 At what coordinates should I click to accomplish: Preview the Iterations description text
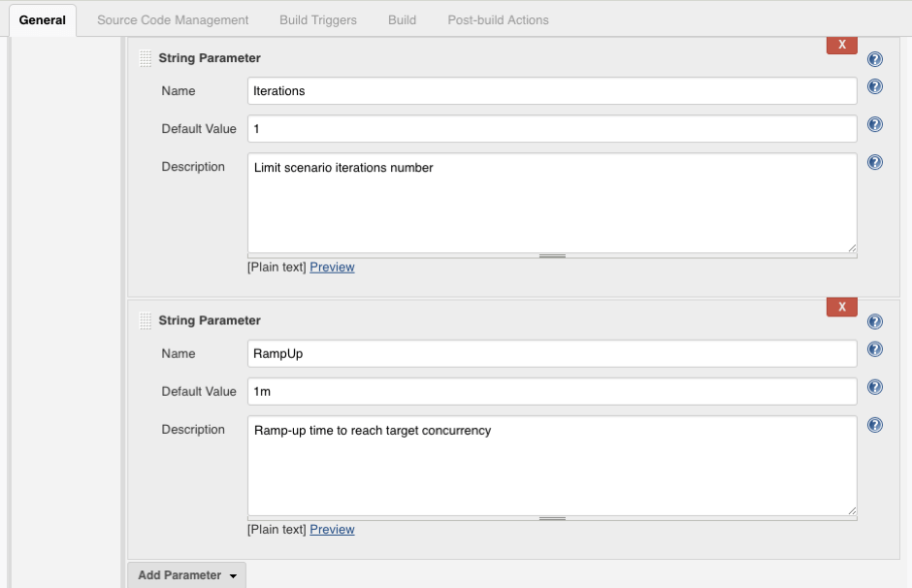(332, 267)
